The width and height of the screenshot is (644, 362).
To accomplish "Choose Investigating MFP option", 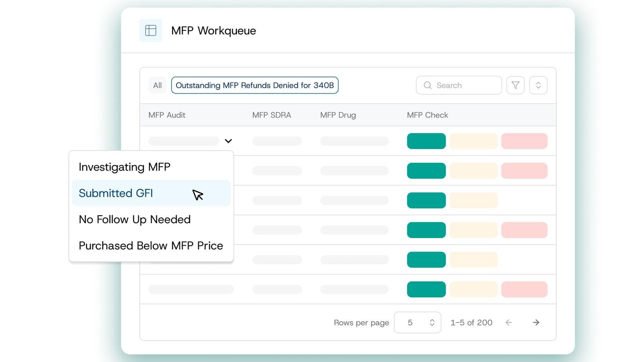I will tap(151, 167).
